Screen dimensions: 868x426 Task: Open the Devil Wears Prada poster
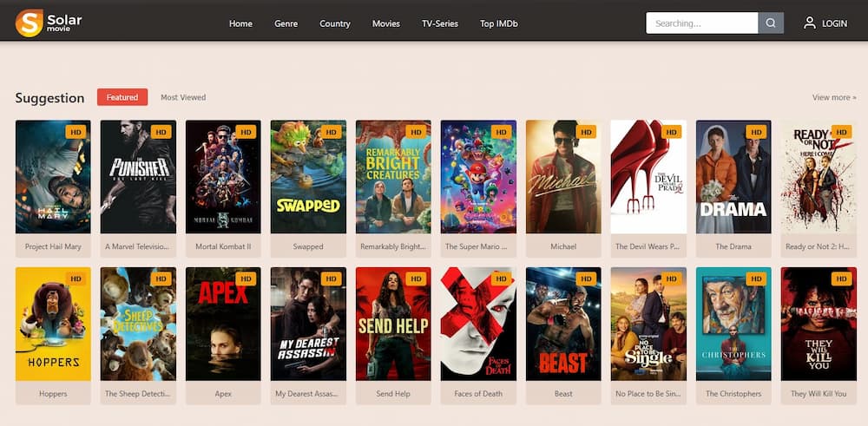click(648, 176)
